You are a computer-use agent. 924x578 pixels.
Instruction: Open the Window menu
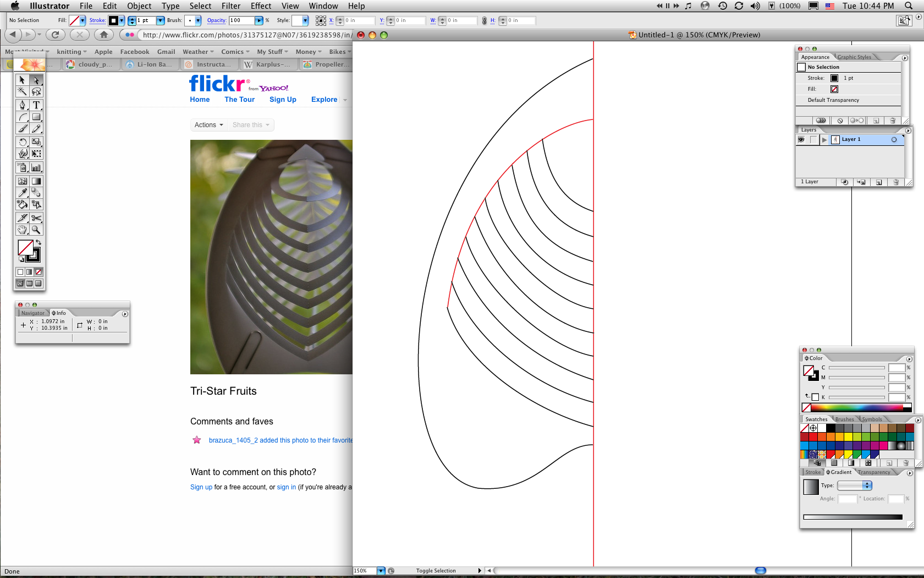323,6
